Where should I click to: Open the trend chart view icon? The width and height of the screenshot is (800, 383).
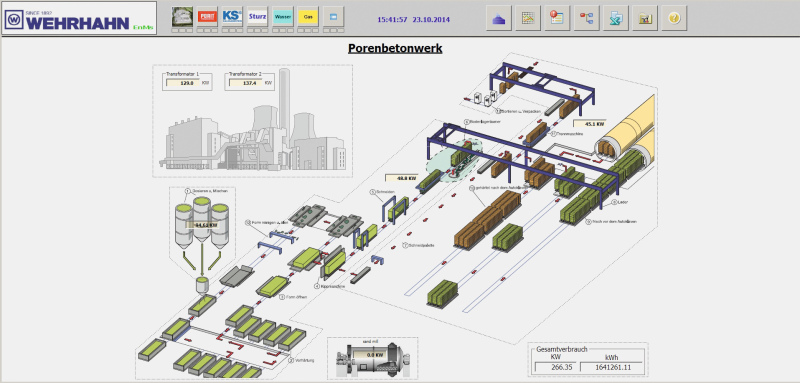[x=528, y=18]
